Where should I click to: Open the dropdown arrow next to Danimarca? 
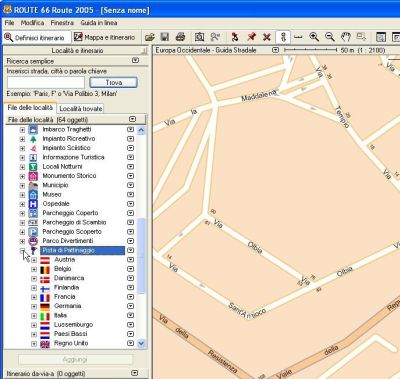[130, 278]
